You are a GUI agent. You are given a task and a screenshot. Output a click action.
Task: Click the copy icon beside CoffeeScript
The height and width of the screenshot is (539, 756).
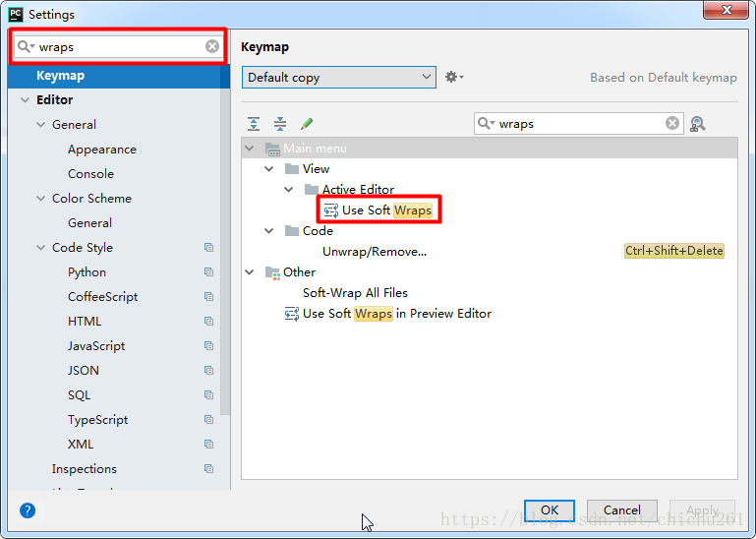coord(208,297)
